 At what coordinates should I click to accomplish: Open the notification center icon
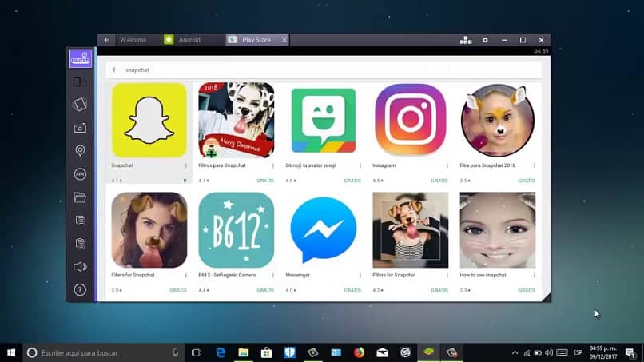click(630, 352)
